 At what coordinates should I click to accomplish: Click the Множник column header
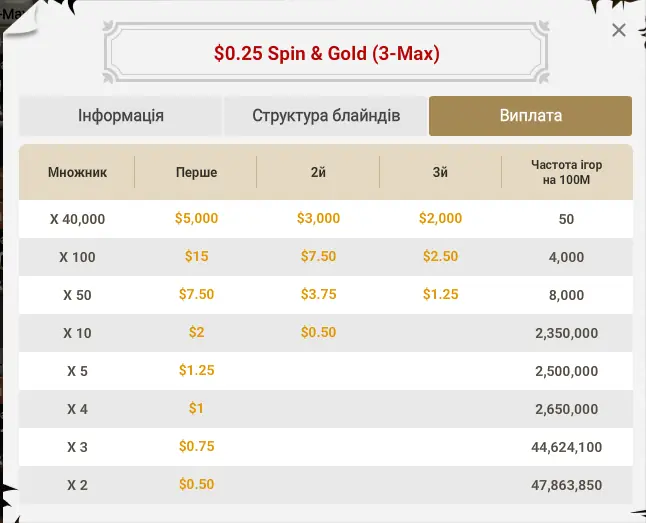(x=77, y=172)
